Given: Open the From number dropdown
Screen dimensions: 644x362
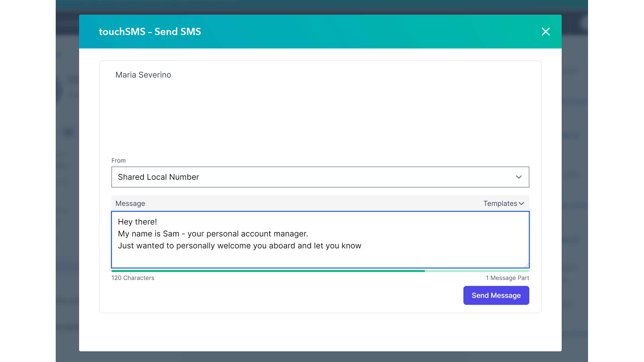Looking at the screenshot, I should coord(320,177).
